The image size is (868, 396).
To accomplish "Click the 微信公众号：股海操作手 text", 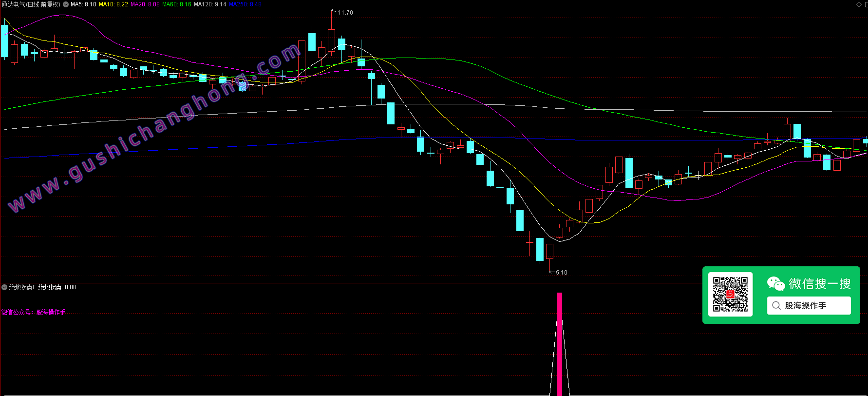I will point(34,312).
